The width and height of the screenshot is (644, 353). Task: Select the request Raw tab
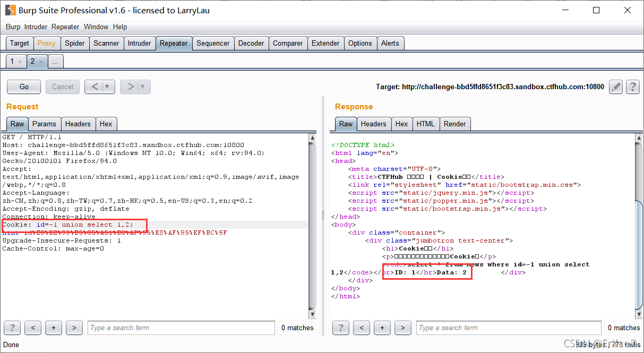coord(18,124)
